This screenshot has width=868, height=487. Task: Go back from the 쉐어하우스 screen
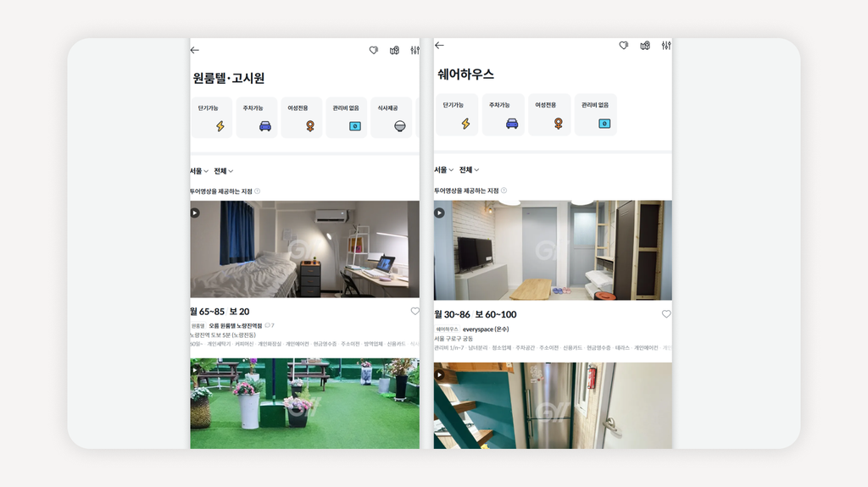point(440,46)
